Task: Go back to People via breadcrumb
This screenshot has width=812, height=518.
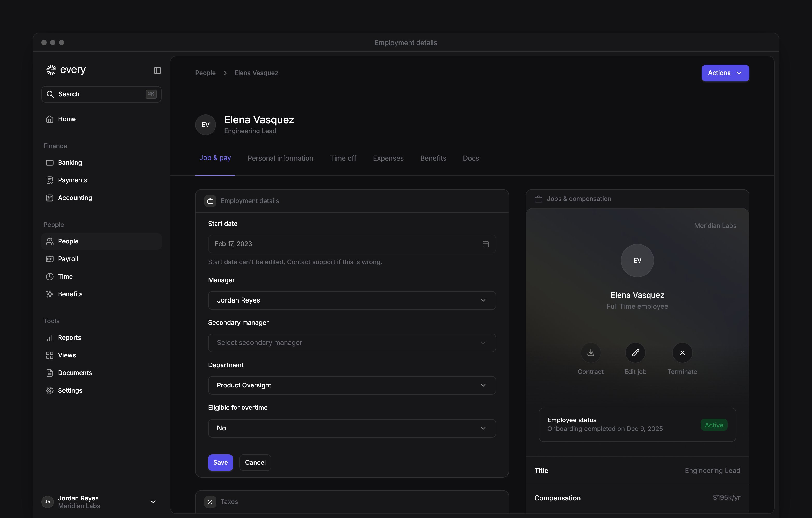Action: (x=205, y=73)
